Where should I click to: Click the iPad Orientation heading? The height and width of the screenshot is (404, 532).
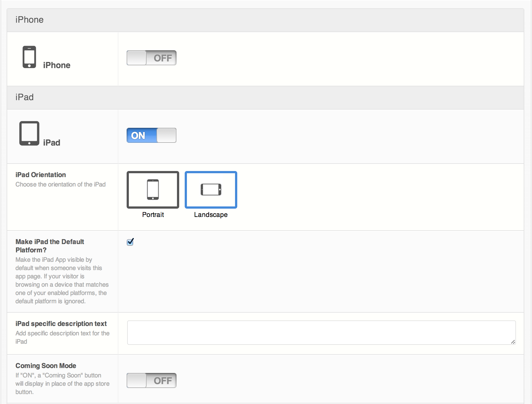pyautogui.click(x=41, y=175)
